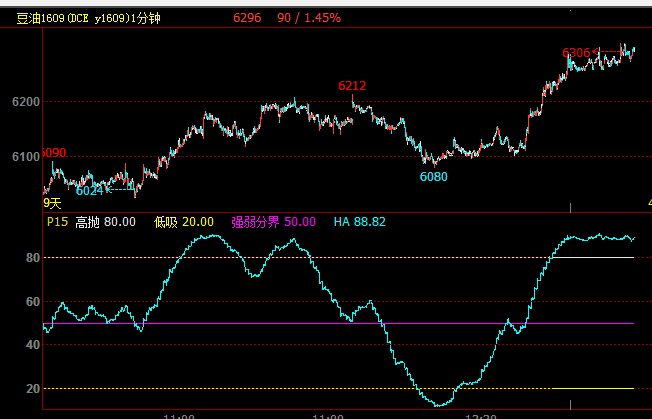652x419 pixels.
Task: Click the 90 / 1.45% change value
Action: pos(312,18)
